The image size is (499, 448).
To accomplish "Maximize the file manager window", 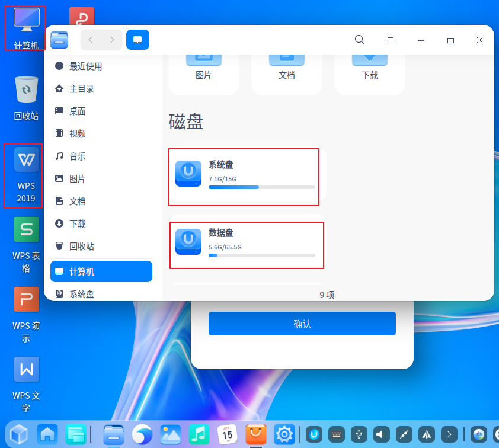I will (x=450, y=40).
